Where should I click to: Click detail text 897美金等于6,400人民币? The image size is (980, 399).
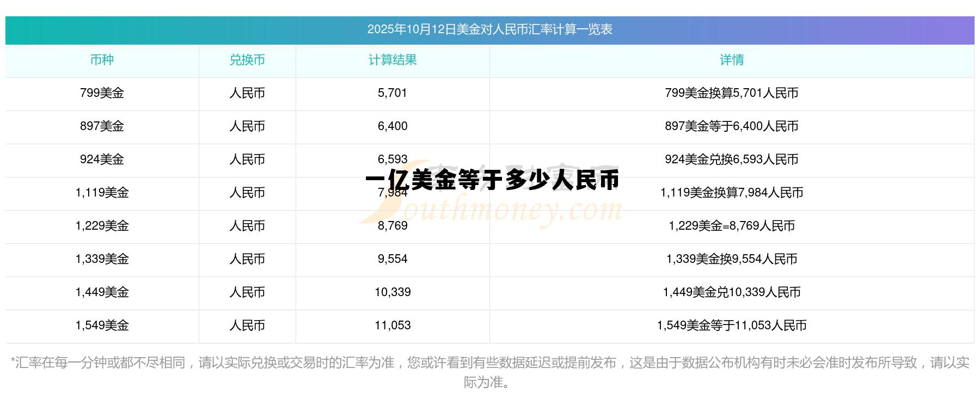coord(732,126)
